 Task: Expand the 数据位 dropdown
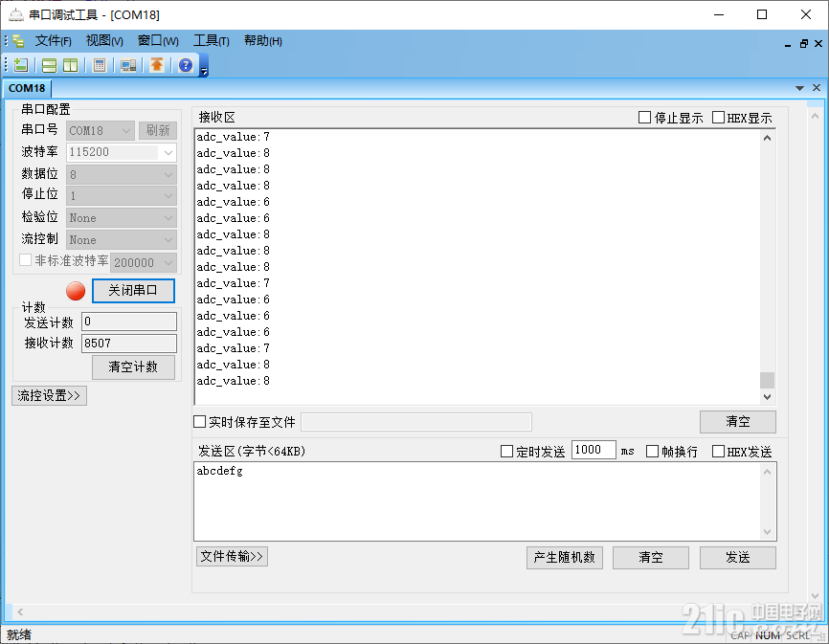168,174
